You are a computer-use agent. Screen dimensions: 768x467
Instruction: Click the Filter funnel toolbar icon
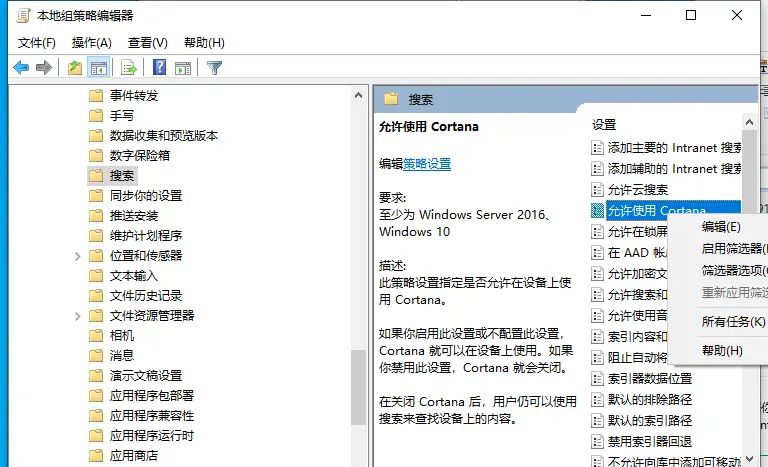coord(215,67)
